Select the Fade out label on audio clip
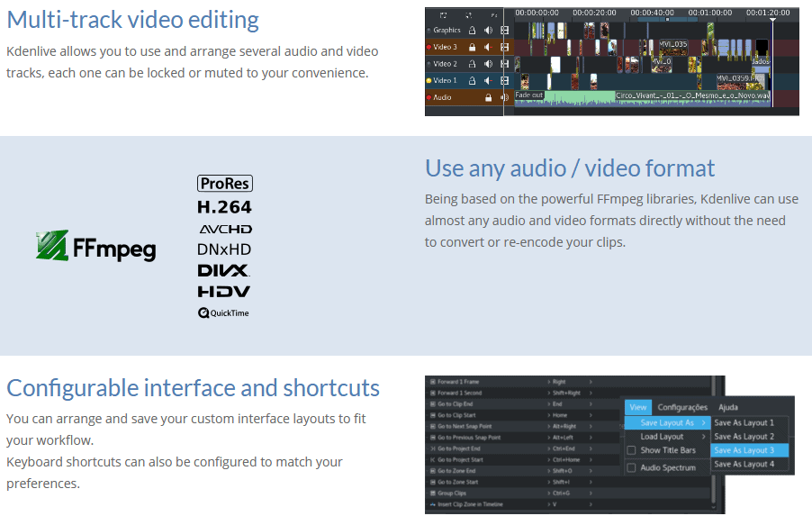 528,95
